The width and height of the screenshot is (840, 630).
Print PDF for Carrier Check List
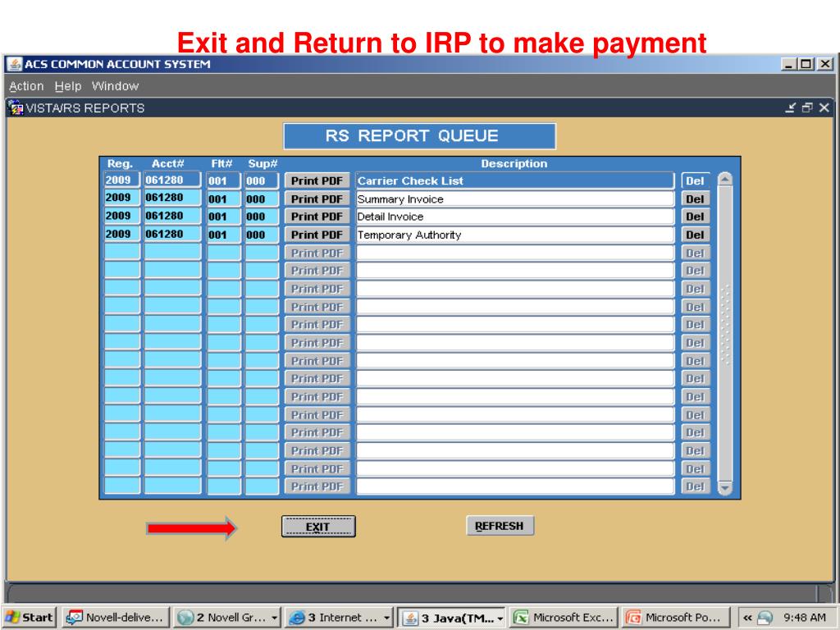(x=317, y=181)
